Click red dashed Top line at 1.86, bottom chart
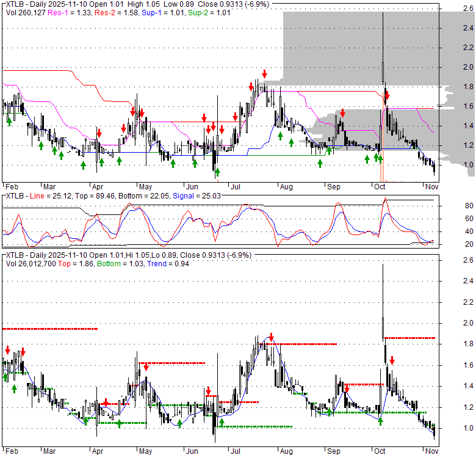Viewport: 476px width, 455px height. (x=410, y=338)
